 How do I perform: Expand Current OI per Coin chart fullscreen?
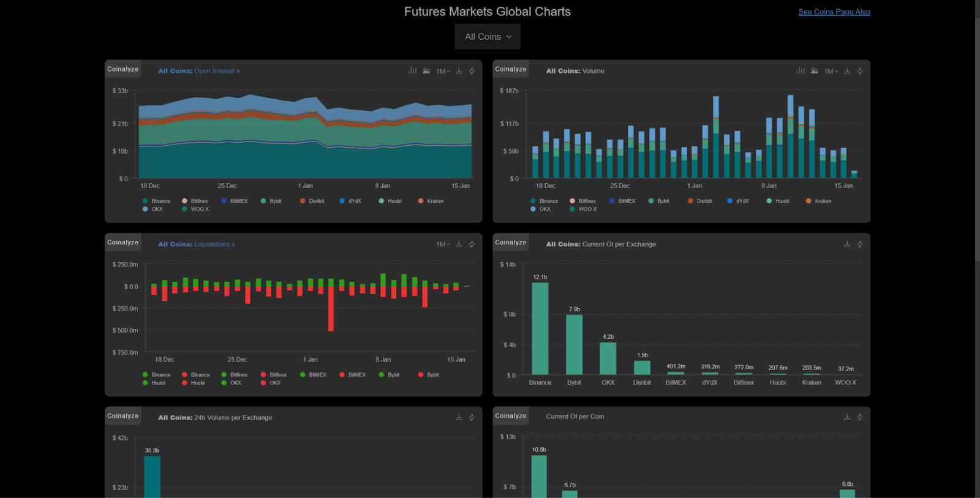point(860,417)
